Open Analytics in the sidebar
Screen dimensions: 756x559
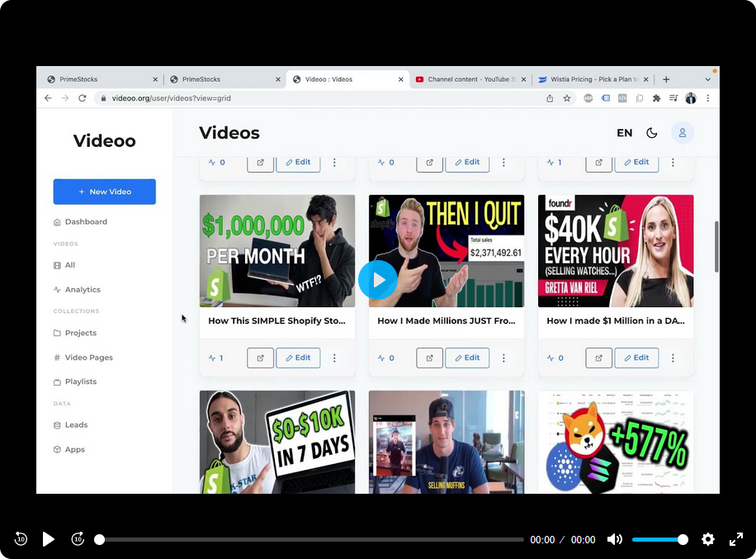click(77, 290)
